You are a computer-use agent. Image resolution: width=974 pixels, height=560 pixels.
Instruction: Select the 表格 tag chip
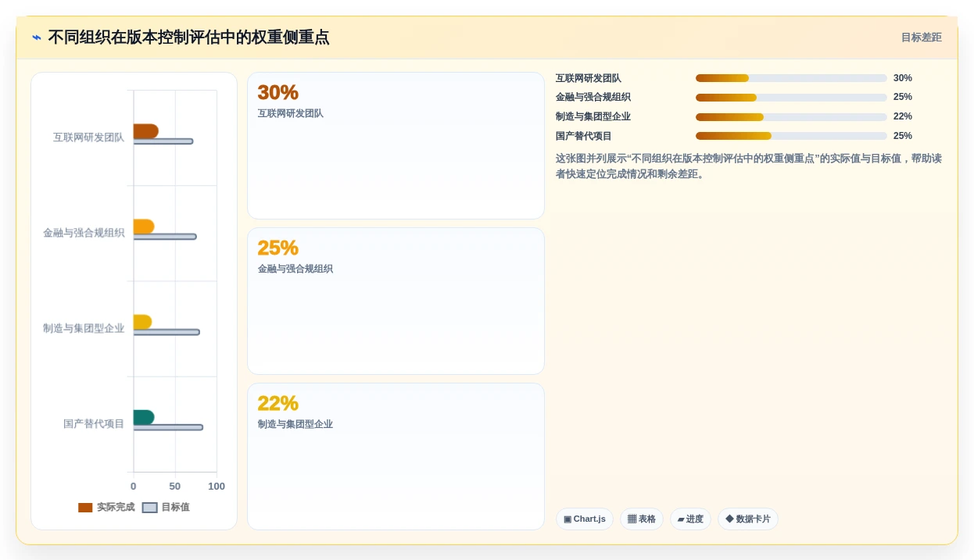pos(642,519)
